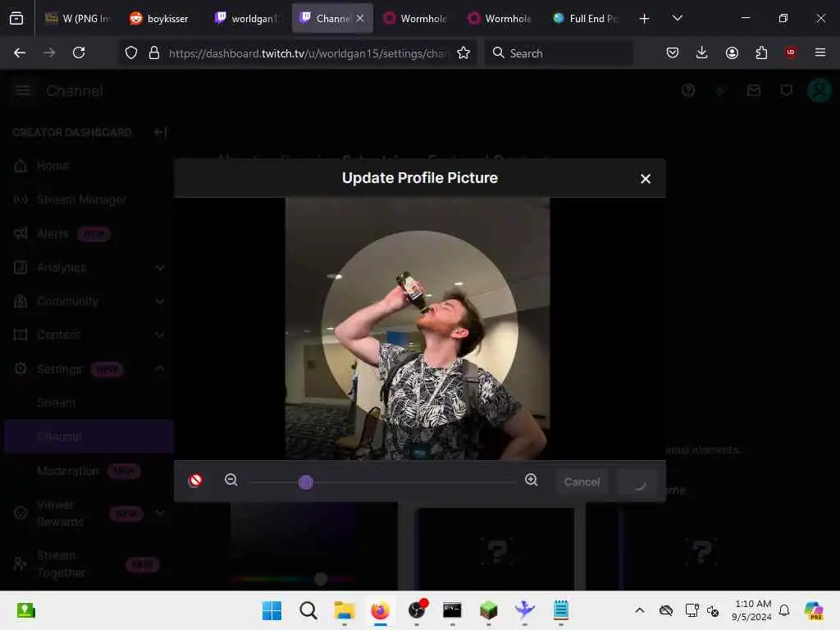Show hidden system tray icons
This screenshot has height=630, width=840.
(x=640, y=610)
